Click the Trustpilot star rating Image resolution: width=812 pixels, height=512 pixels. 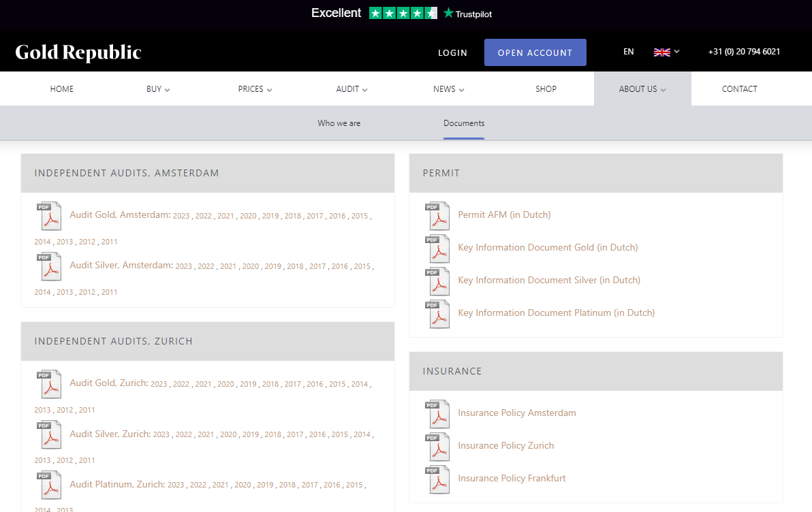(x=403, y=13)
